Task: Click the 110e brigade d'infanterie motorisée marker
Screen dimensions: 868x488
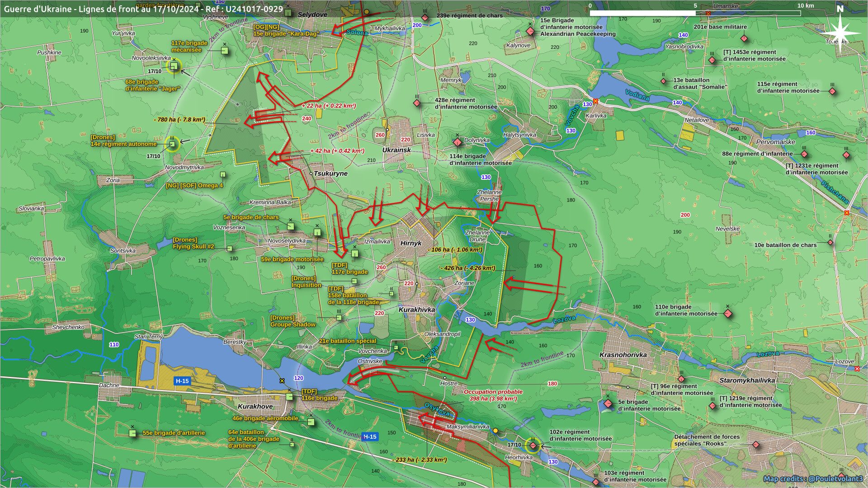Action: tap(728, 314)
